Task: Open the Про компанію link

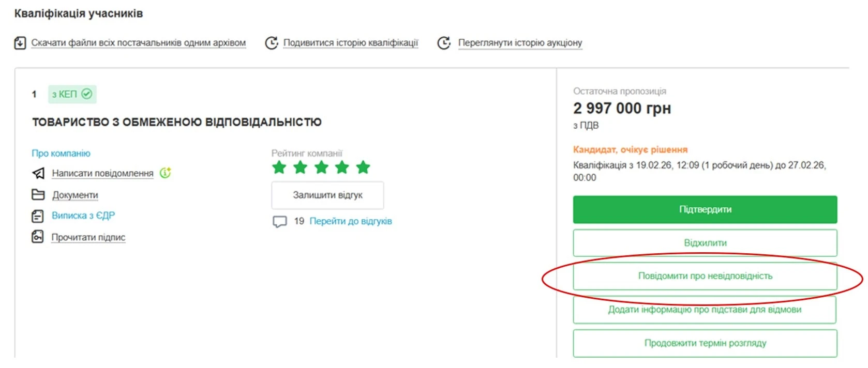Action: (61, 154)
